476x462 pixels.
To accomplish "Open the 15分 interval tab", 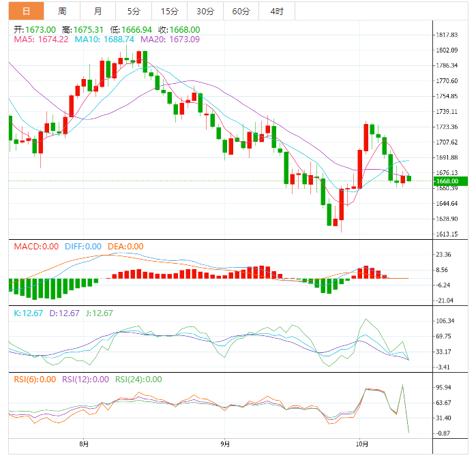I will tap(169, 11).
